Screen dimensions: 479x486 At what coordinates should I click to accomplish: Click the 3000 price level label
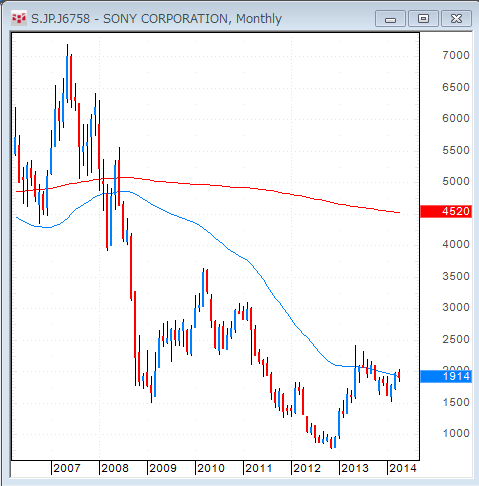click(x=456, y=307)
